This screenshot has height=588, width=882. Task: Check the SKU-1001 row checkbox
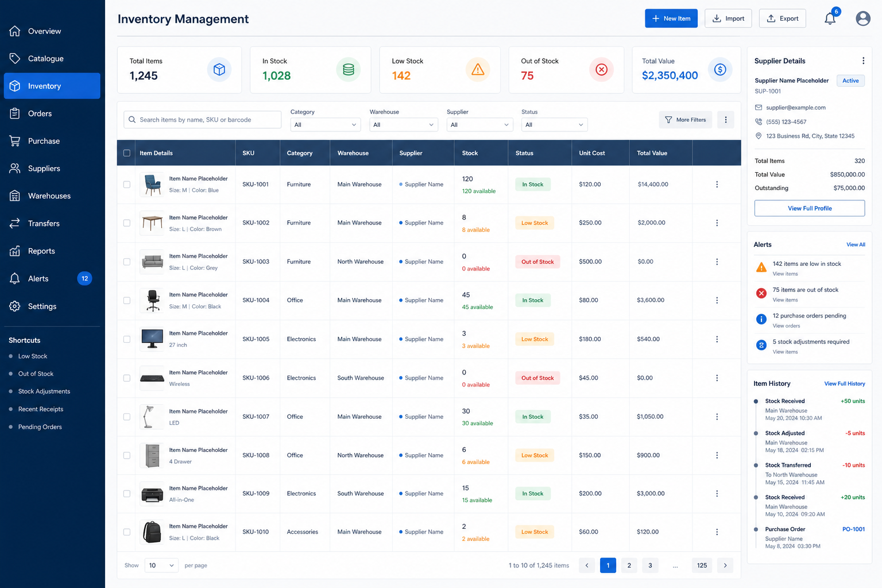click(127, 184)
